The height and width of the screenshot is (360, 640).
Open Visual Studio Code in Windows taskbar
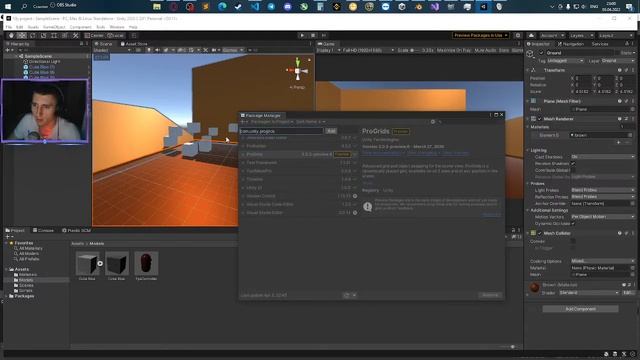[255, 7]
